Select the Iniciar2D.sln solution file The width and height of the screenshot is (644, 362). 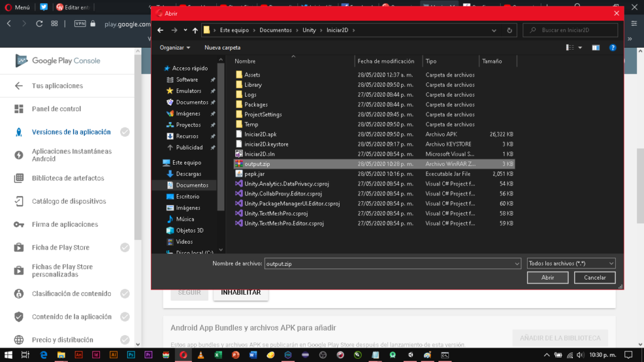click(260, 154)
